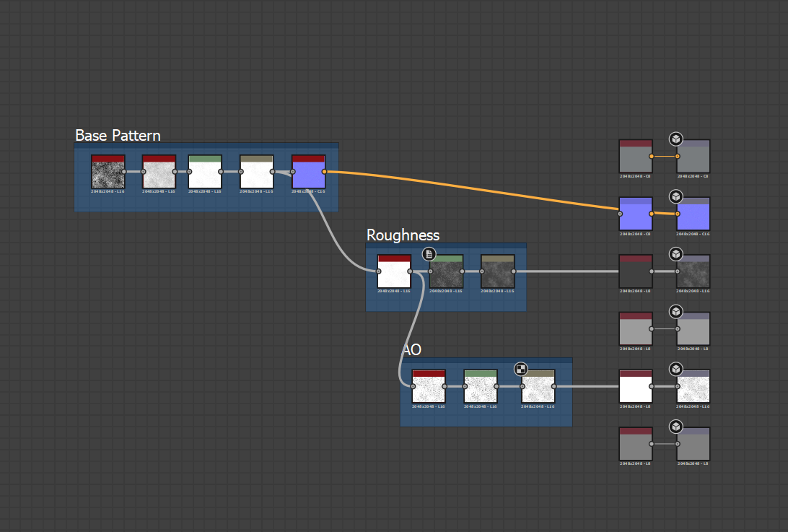The height and width of the screenshot is (532, 788).
Task: Click the C16 size label under the Base Pattern purple node
Action: [x=308, y=191]
